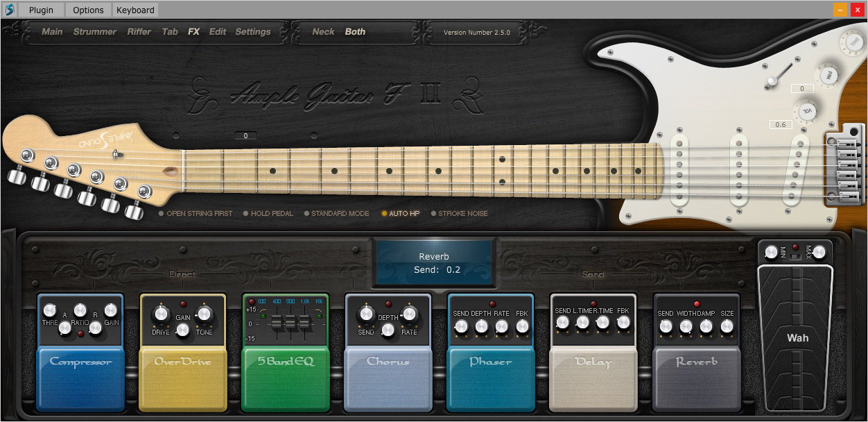The height and width of the screenshot is (422, 868).
Task: Toggle the Delay power LED
Action: 594,304
